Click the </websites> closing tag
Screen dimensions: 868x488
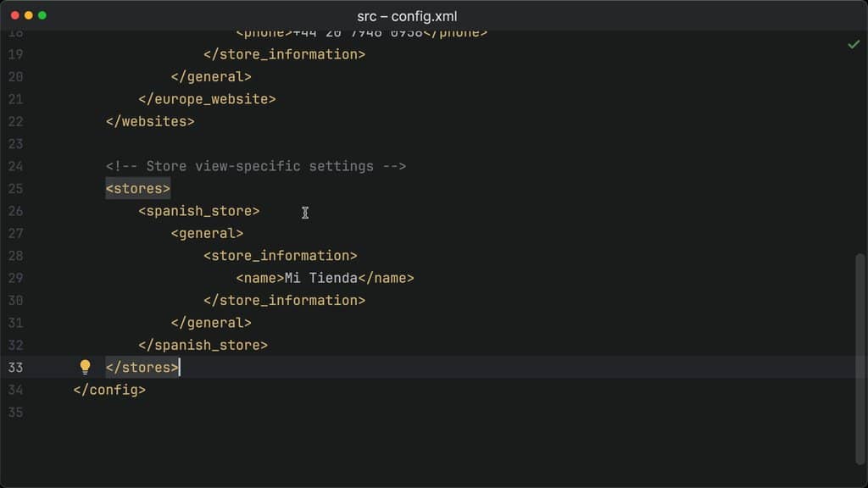point(150,121)
